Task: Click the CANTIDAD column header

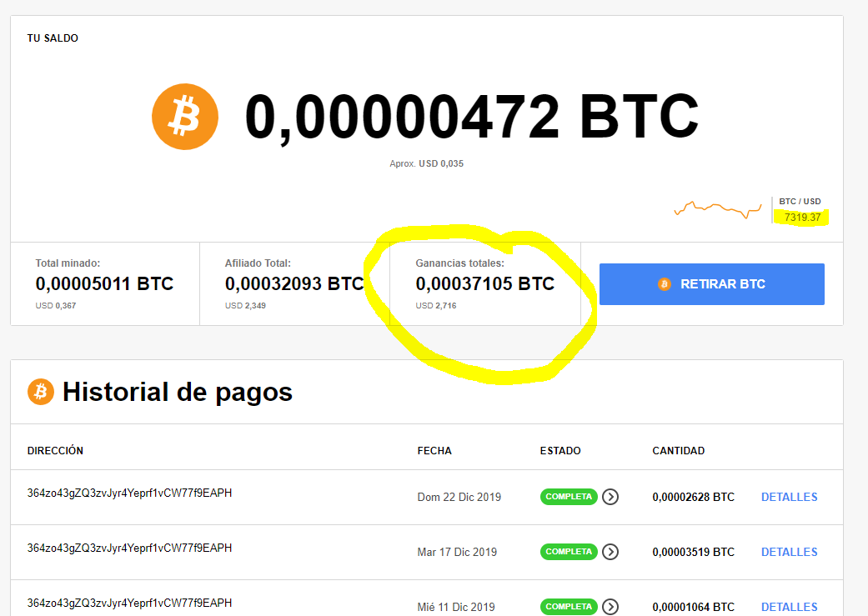Action: pos(678,450)
